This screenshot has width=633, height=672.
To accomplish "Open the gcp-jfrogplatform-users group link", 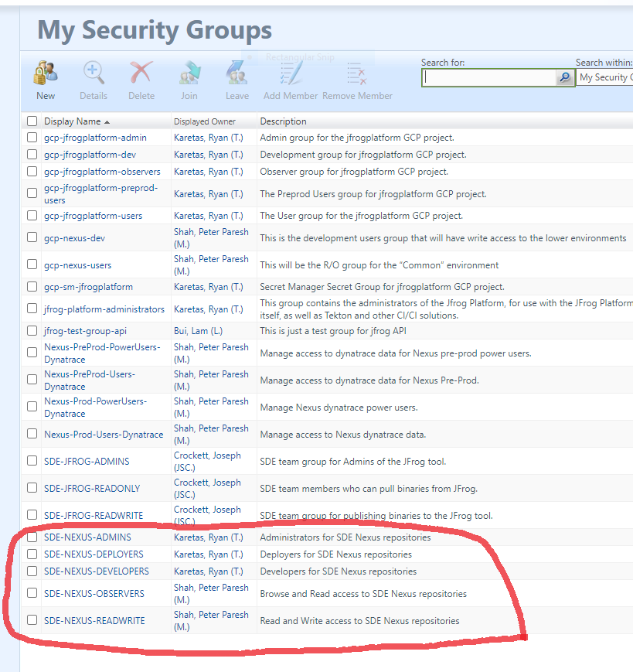I will point(93,216).
